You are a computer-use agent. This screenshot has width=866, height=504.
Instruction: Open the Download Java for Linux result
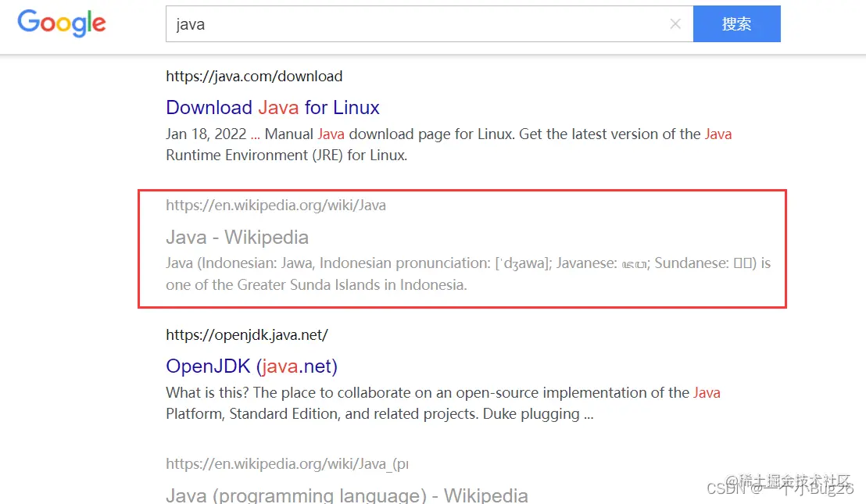pyautogui.click(x=273, y=108)
